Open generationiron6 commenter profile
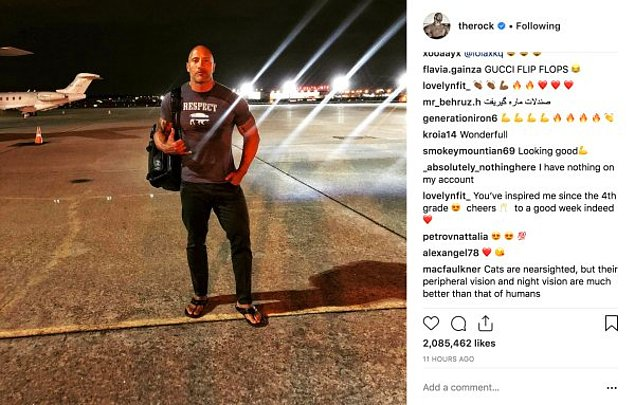The image size is (635, 405). coord(460,118)
